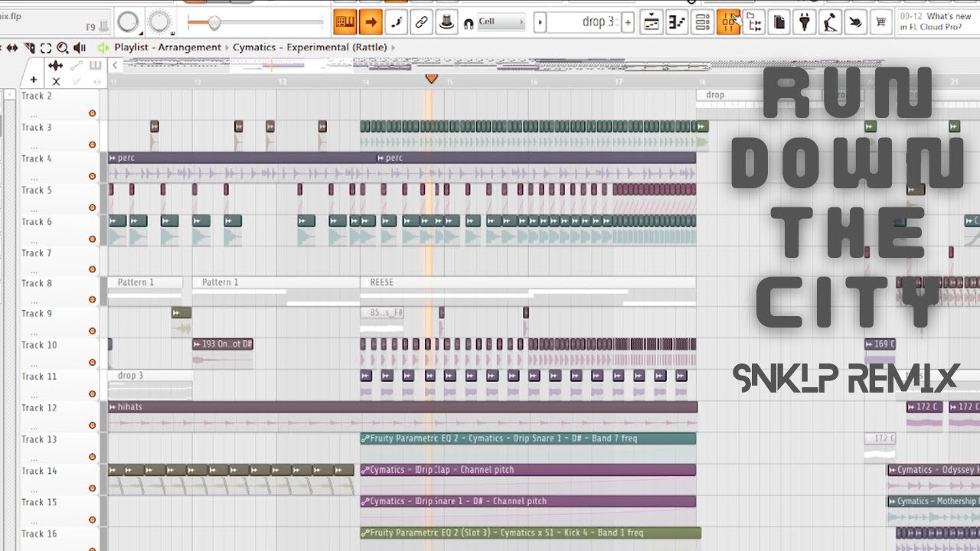Click the X icon under waveform button

(56, 80)
